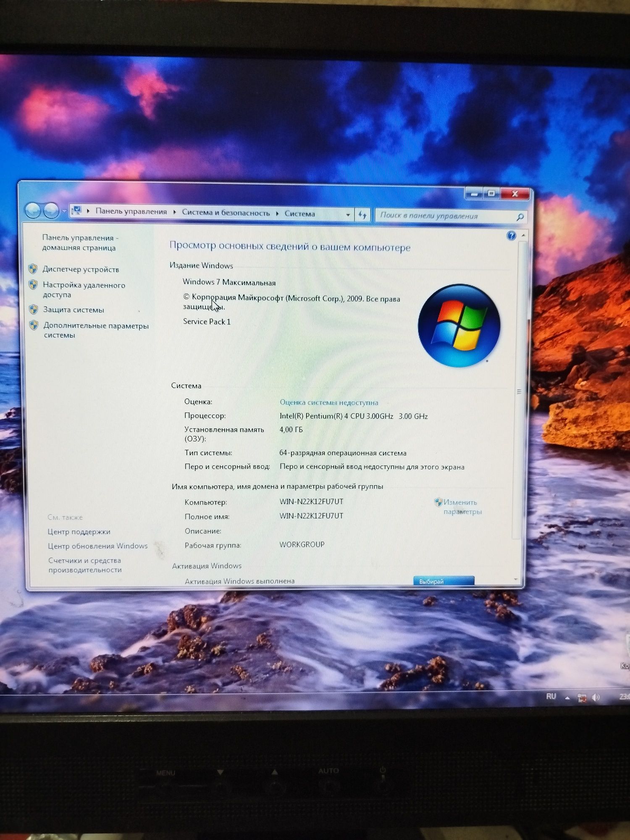The image size is (630, 840).
Task: Click shield icon next to 'Изменить параметры'
Action: coord(438,501)
